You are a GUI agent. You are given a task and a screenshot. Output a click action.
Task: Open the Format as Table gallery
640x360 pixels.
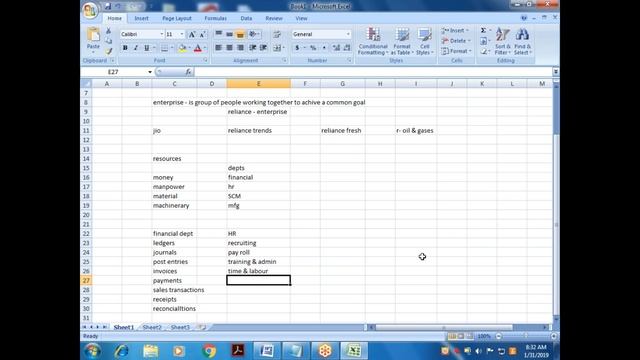402,42
